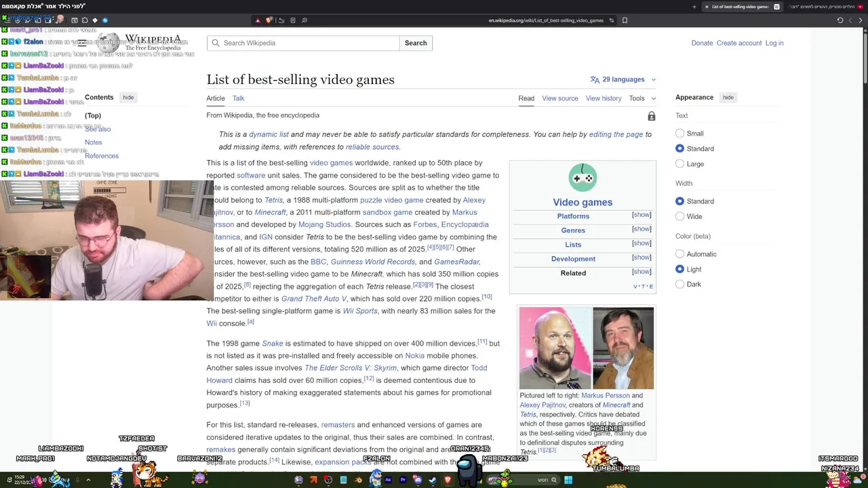Screen dimensions: 868x488
Task: Show the Related section in Video games box
Action: [x=642, y=272]
